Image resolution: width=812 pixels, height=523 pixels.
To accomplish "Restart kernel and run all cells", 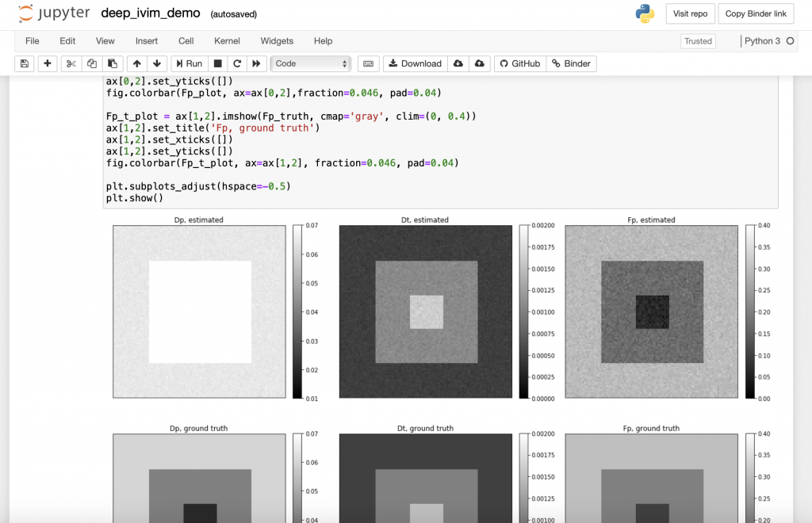I will (x=256, y=63).
